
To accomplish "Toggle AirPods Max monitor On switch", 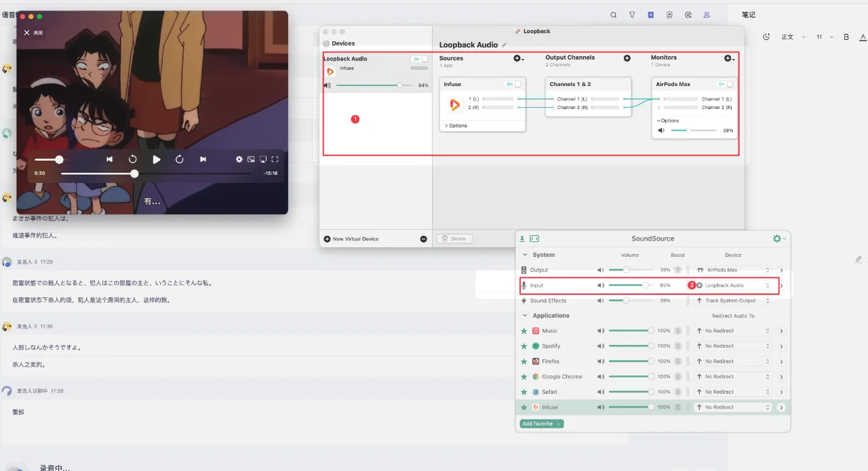I will (726, 84).
